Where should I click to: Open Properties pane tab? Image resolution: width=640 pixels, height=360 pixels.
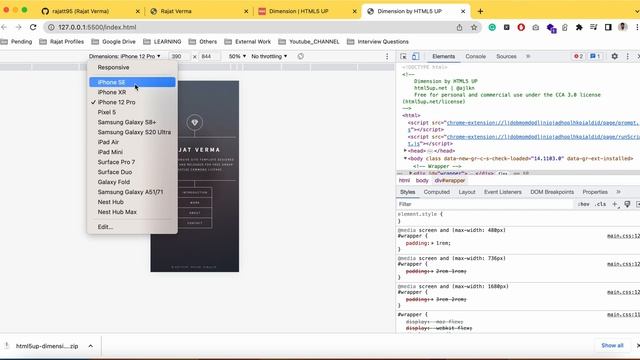point(595,192)
